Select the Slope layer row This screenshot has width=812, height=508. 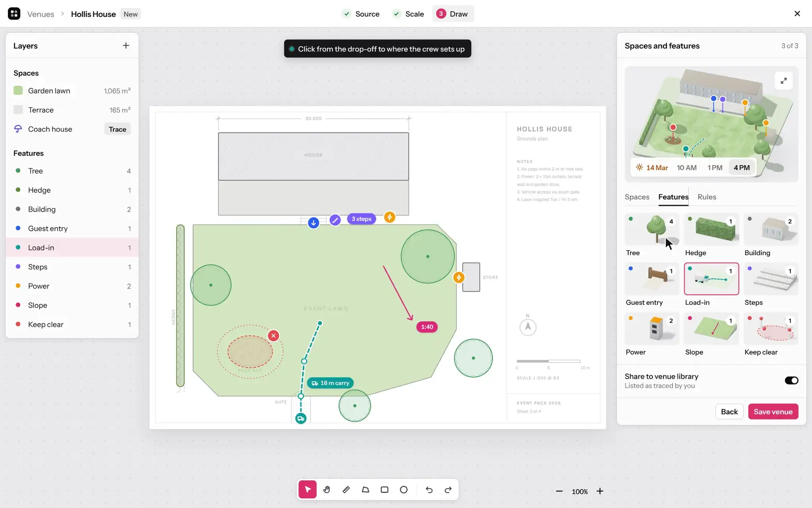click(72, 305)
